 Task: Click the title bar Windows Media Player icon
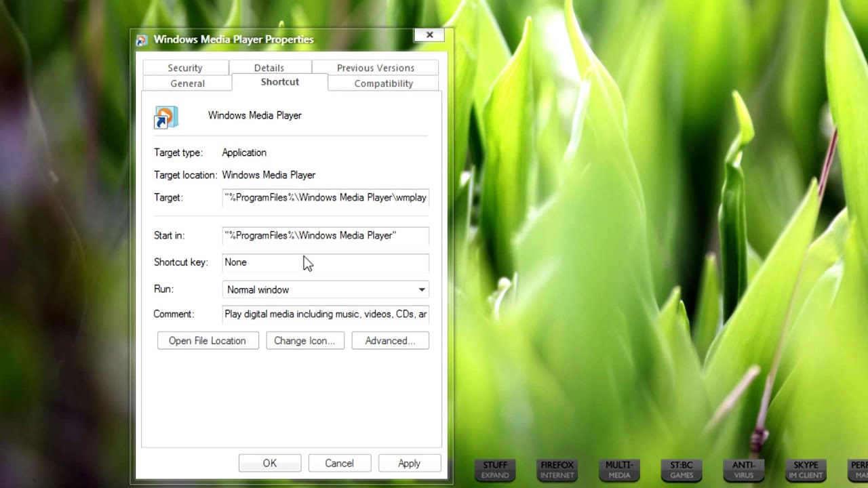(142, 40)
